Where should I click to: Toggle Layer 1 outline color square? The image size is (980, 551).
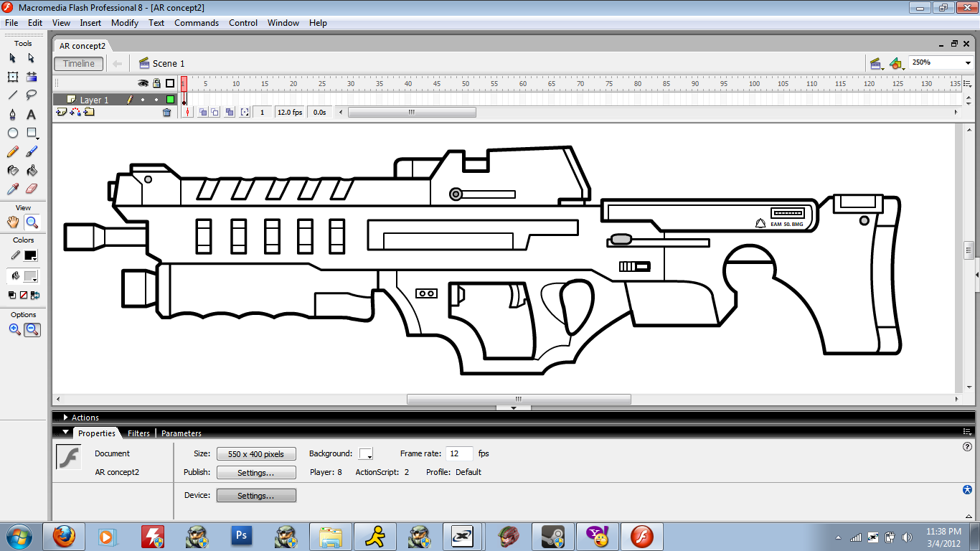pos(170,100)
